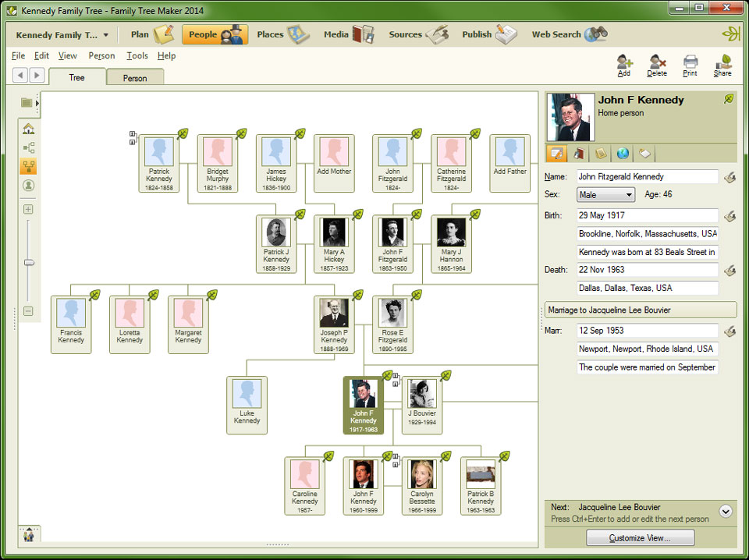
Task: Click the Add Father box
Action: [509, 163]
